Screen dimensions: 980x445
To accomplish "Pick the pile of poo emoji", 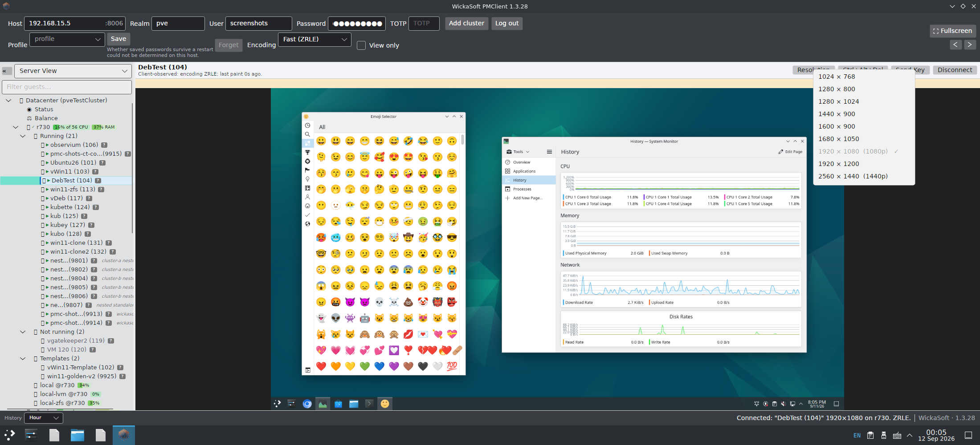I will coord(408,302).
